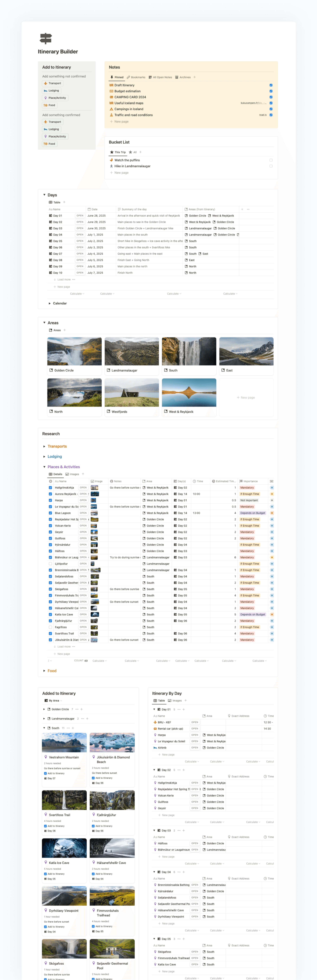Open the Archives tab in Notes
The width and height of the screenshot is (317, 980).
183,77
